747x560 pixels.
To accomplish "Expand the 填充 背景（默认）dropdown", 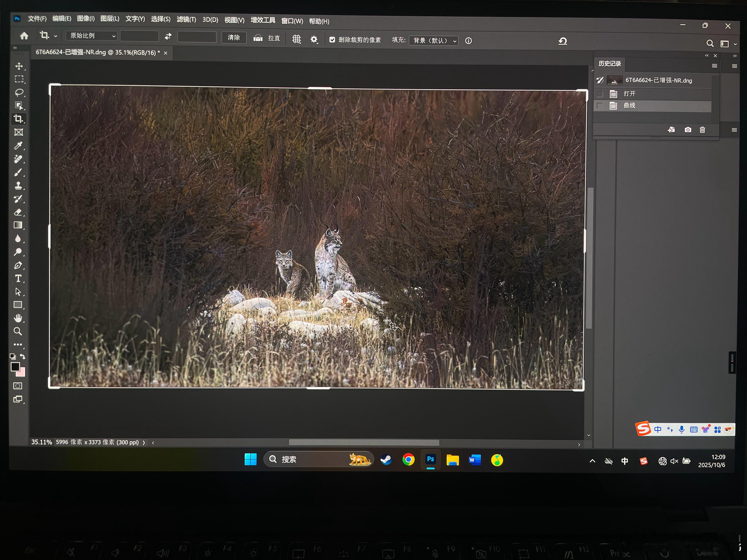I will (434, 41).
